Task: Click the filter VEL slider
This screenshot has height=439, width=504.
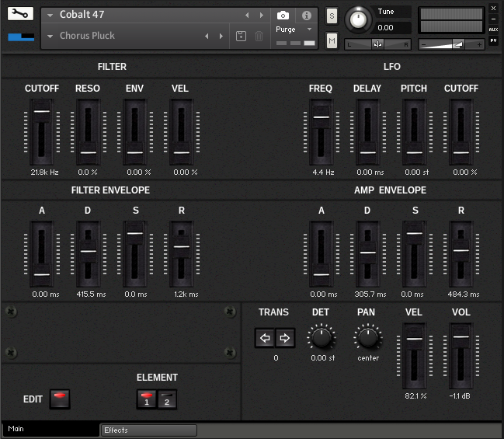Action: coord(181,132)
